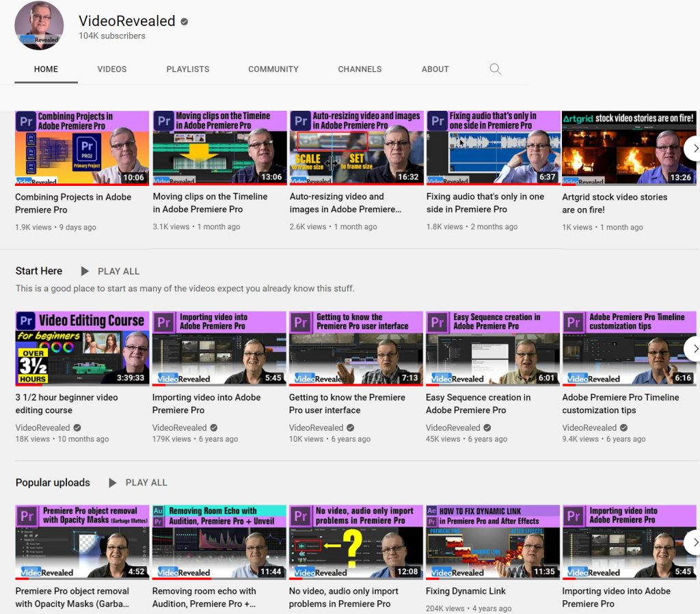Click VideoRevealed under Easy Sequence creation
The height and width of the screenshot is (614, 700).
(453, 428)
